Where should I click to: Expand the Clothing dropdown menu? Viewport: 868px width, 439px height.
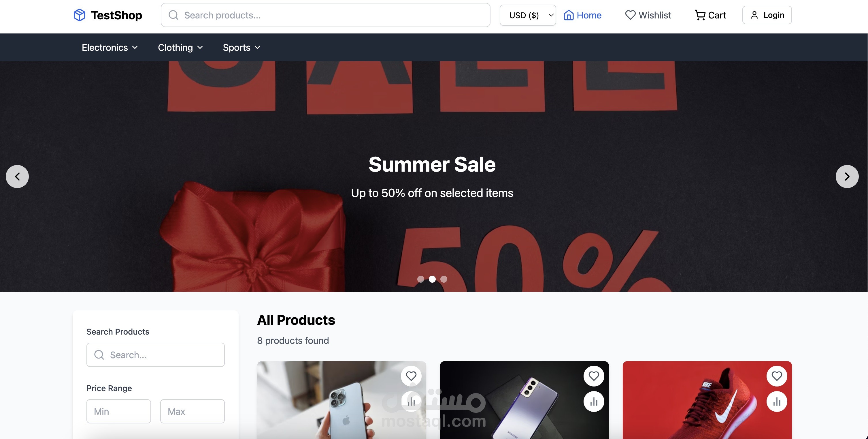181,47
